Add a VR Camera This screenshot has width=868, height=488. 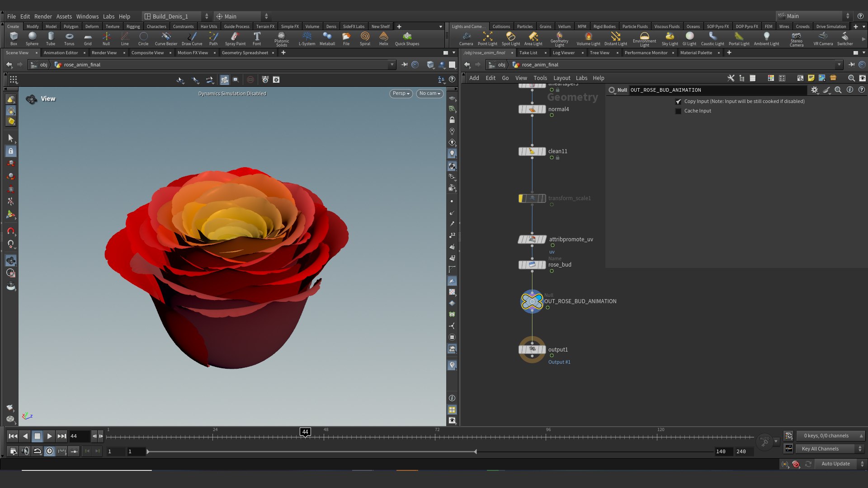click(x=823, y=38)
